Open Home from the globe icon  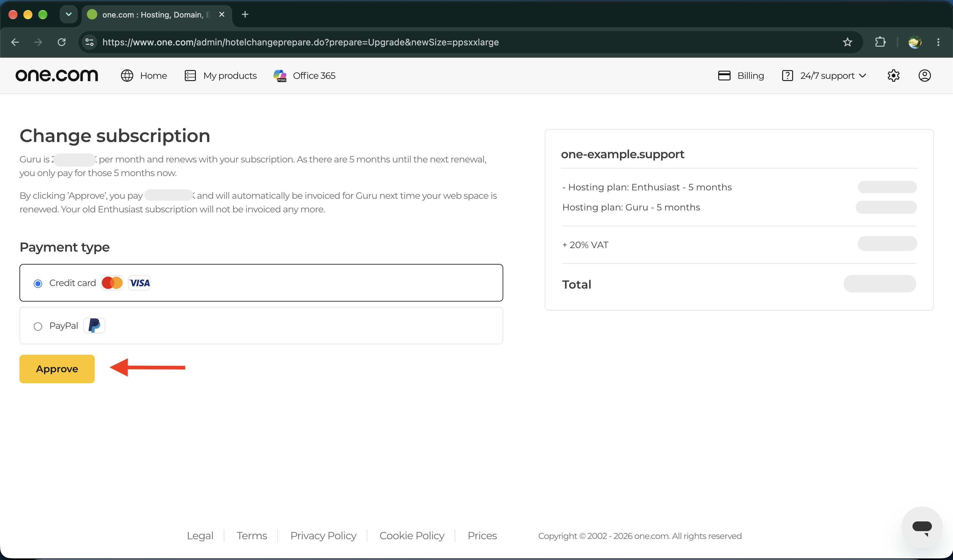tap(144, 76)
